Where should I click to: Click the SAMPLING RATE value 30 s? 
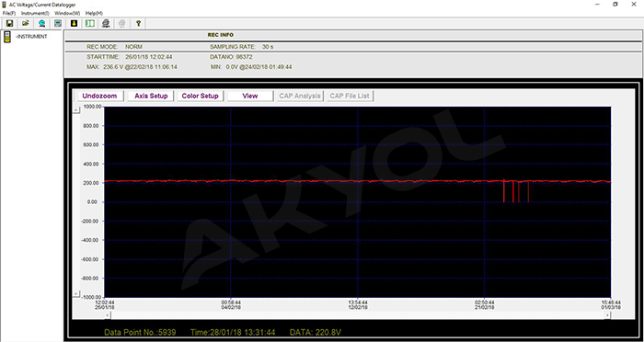pos(268,47)
